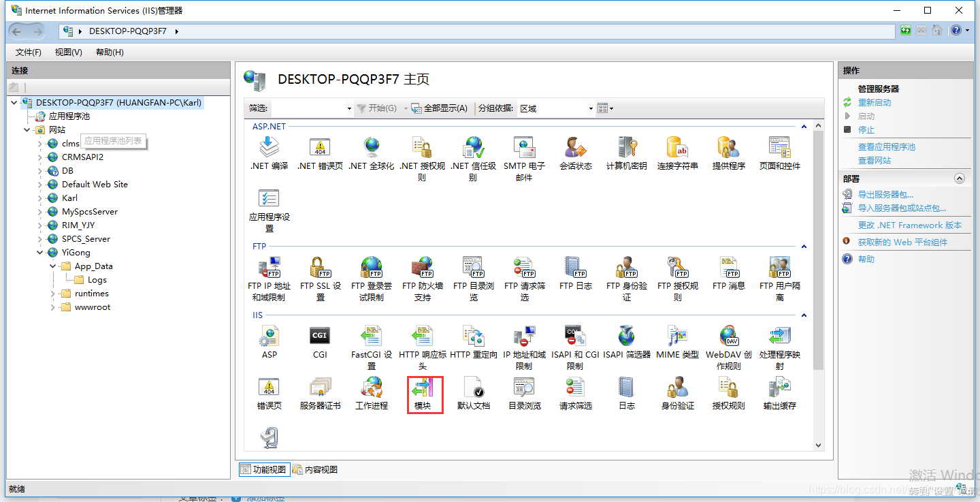980x502 pixels.
Task: Open the 筛选 filter combo box
Action: point(312,108)
